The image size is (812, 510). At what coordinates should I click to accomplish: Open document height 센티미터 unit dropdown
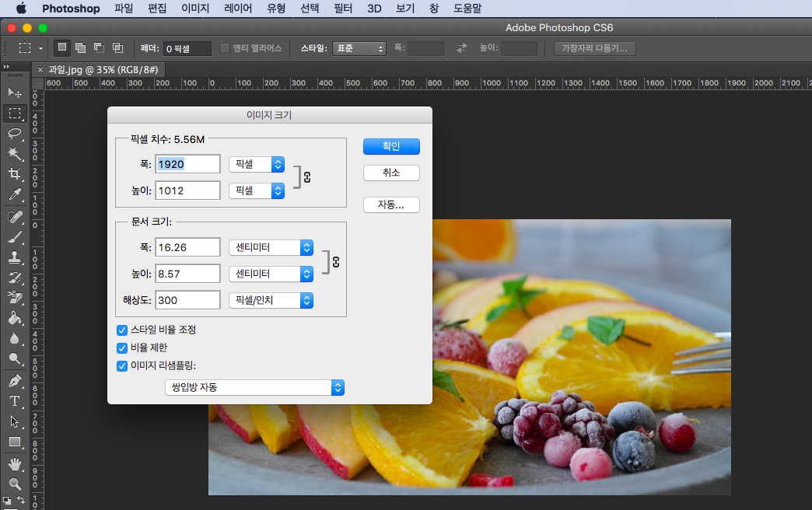pyautogui.click(x=271, y=274)
